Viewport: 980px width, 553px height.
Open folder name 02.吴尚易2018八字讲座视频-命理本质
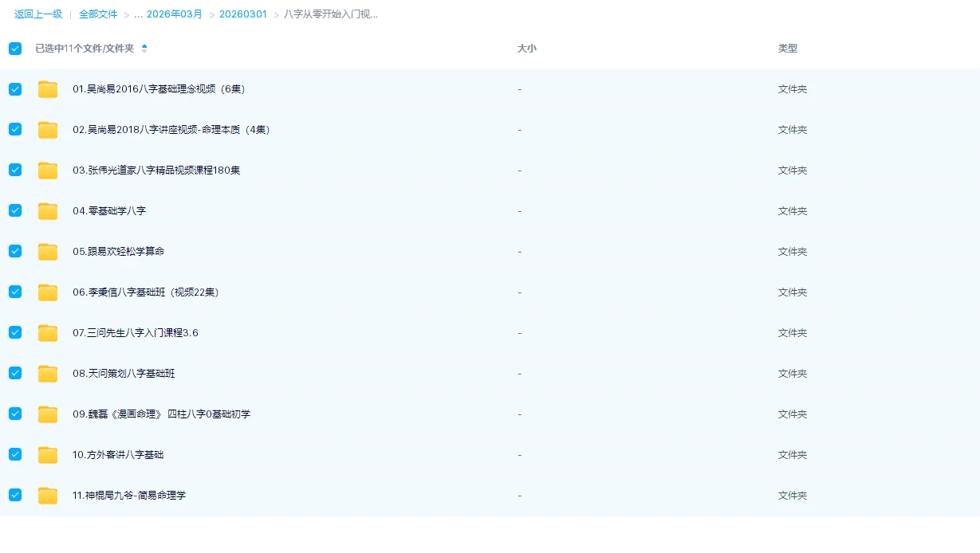point(171,130)
